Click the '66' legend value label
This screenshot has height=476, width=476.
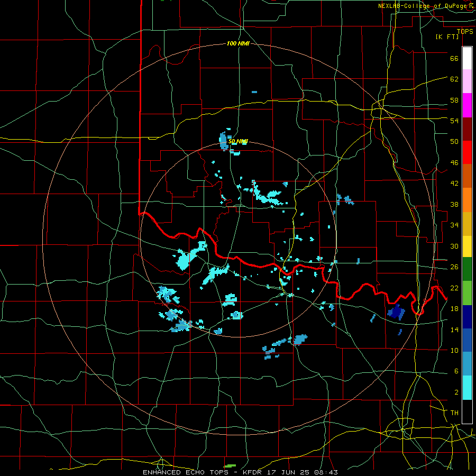click(x=454, y=58)
